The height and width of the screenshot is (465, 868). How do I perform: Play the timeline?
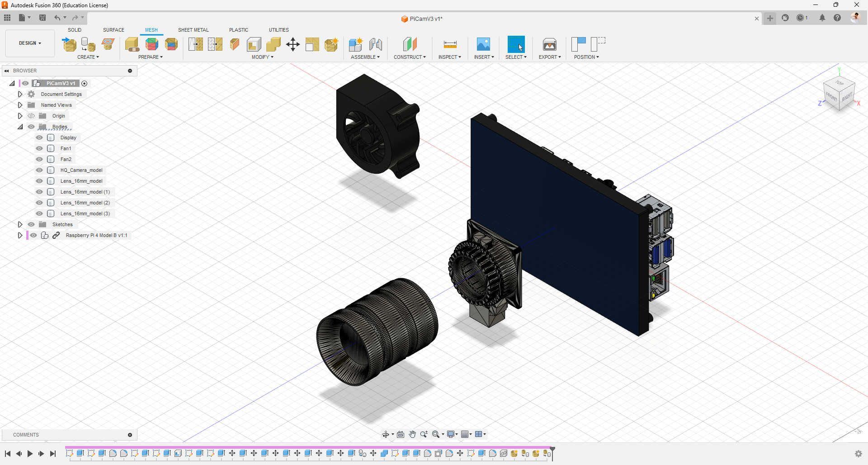point(30,454)
